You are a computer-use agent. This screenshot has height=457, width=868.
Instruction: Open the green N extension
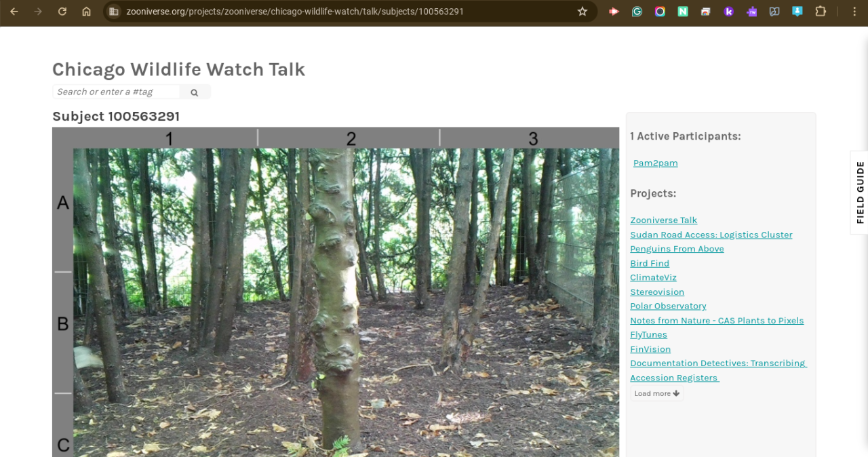tap(683, 12)
